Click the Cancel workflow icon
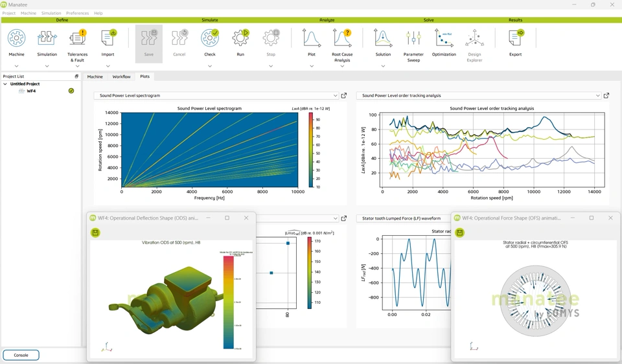Screen dimensions: 622x364 point(179,38)
